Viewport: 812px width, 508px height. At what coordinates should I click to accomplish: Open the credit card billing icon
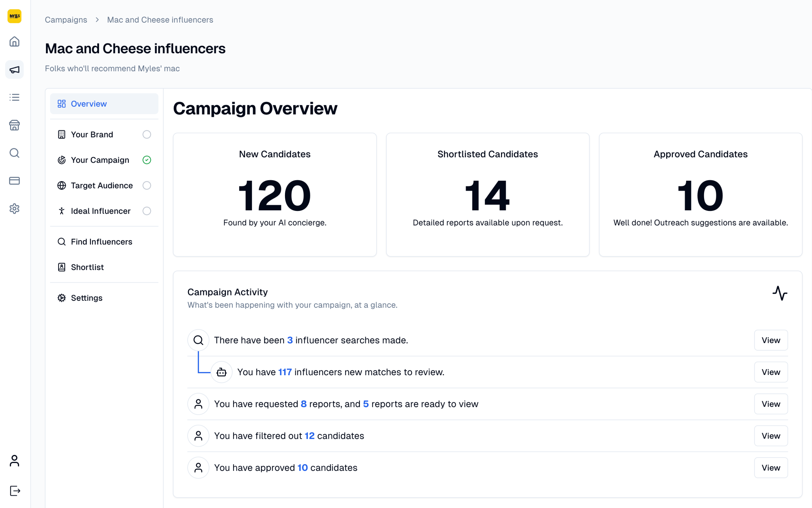click(14, 181)
